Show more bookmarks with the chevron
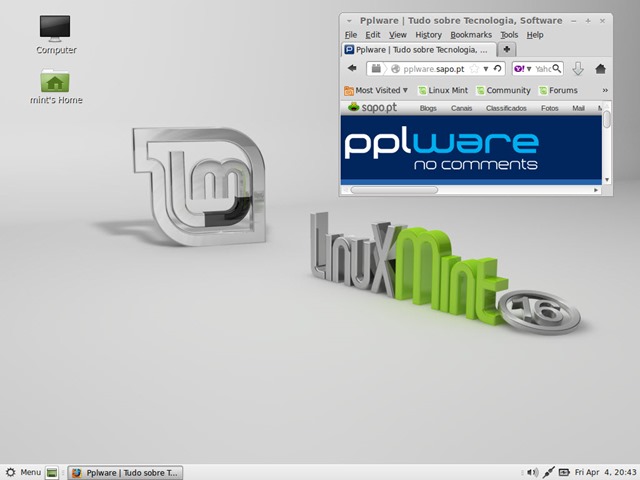Image resolution: width=640 pixels, height=480 pixels. [605, 90]
